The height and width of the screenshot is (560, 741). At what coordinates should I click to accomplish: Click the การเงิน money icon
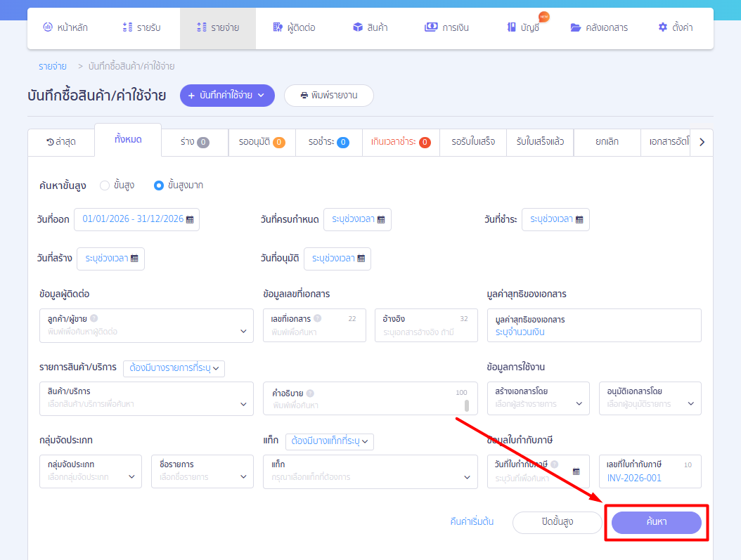point(431,27)
